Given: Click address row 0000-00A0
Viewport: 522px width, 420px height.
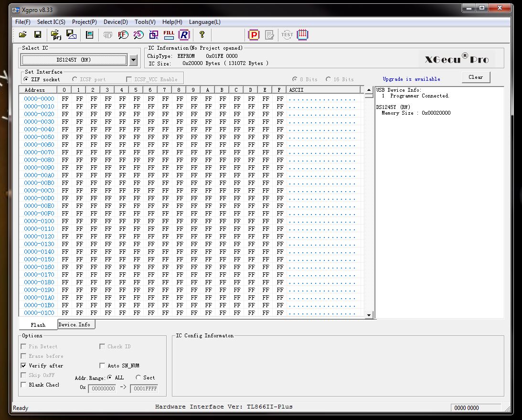Looking at the screenshot, I should [x=39, y=175].
